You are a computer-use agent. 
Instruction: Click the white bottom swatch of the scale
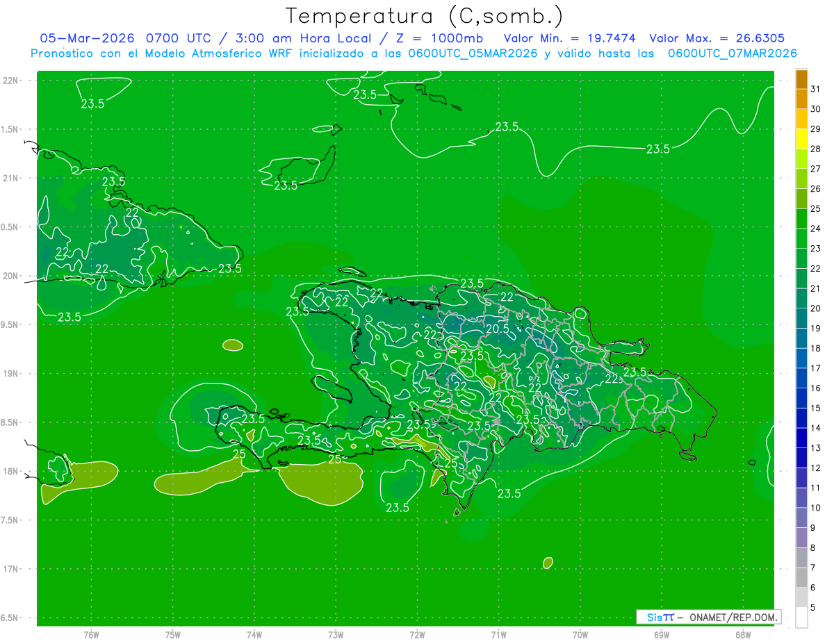(801, 618)
